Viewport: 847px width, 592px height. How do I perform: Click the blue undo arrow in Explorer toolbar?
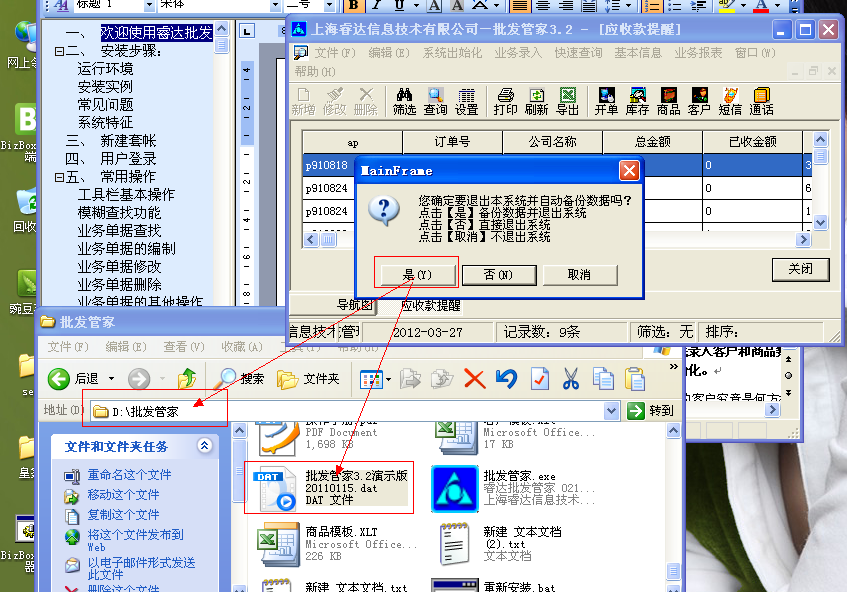(506, 379)
